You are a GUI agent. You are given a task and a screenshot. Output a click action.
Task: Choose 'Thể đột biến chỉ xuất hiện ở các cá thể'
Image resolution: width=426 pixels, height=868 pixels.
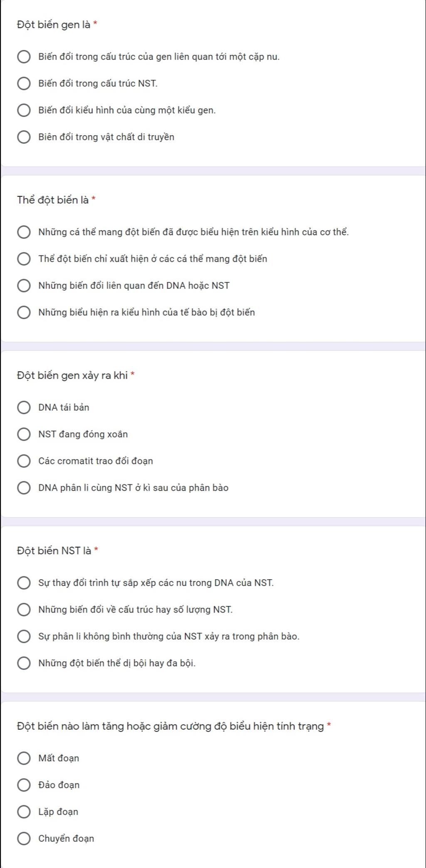tap(24, 259)
